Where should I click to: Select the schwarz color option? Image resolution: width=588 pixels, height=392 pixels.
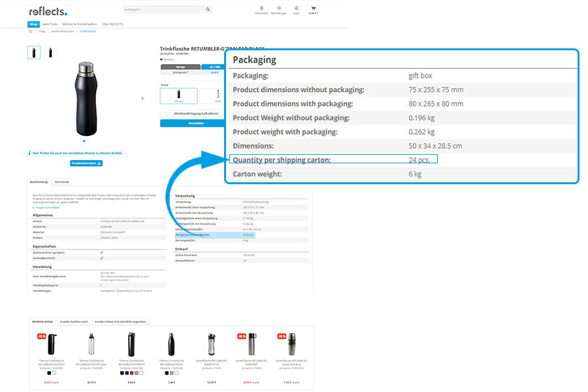(x=178, y=95)
